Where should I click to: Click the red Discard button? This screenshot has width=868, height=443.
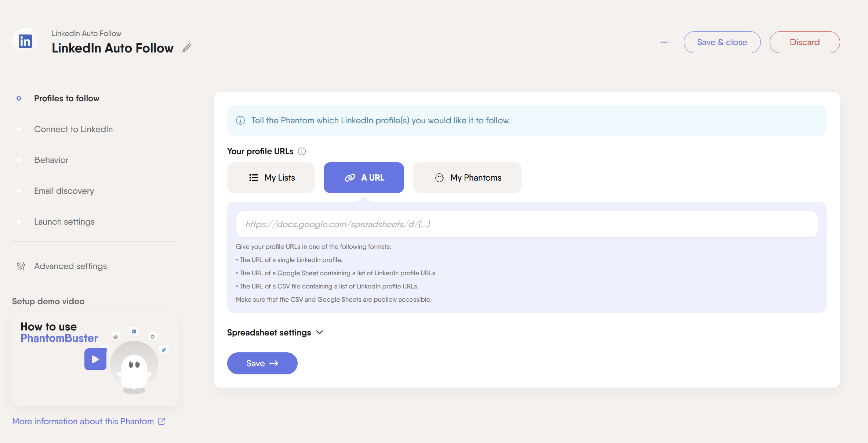[x=805, y=42]
